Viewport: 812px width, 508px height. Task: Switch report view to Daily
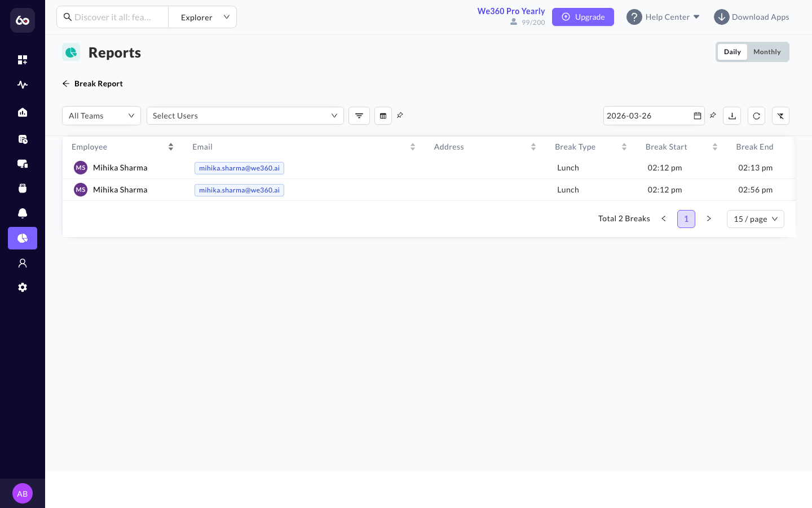click(x=732, y=52)
